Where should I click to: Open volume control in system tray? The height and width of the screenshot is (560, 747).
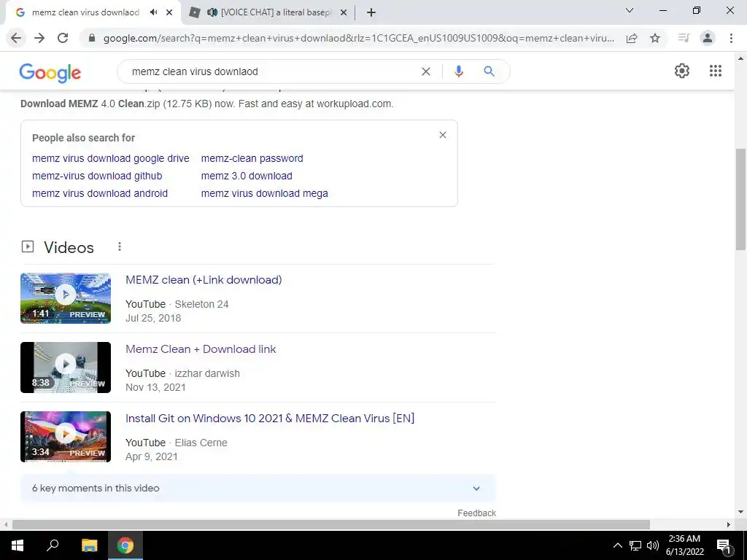coord(653,545)
